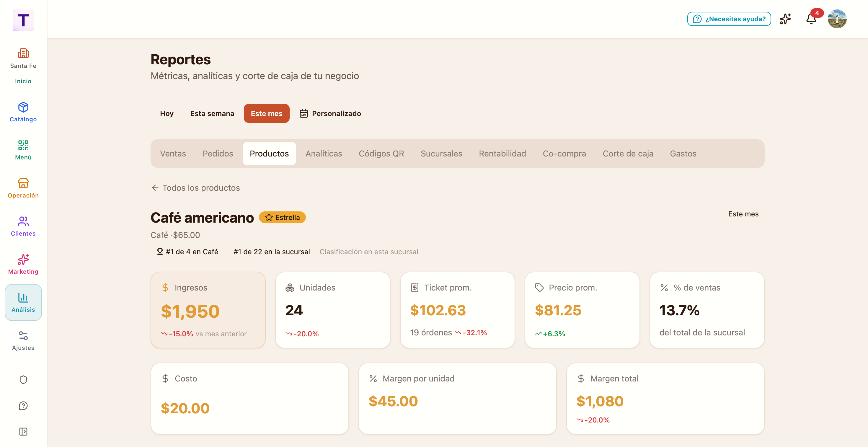Click the Ticket prom. receipt icon
The width and height of the screenshot is (868, 447).
415,288
